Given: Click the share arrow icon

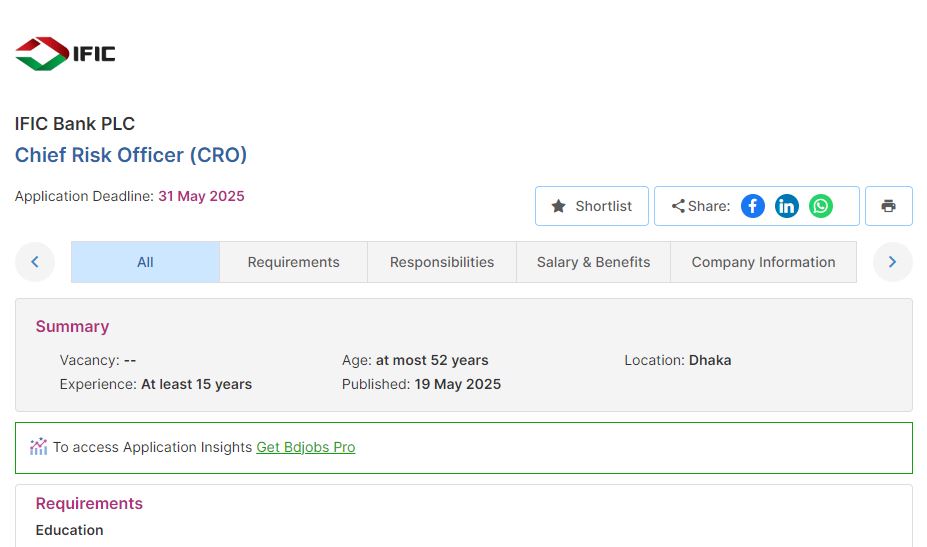Looking at the screenshot, I should (x=678, y=206).
